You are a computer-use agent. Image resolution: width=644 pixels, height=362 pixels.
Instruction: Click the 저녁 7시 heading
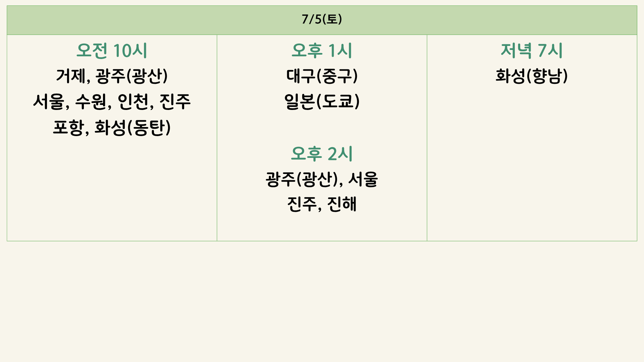click(532, 51)
